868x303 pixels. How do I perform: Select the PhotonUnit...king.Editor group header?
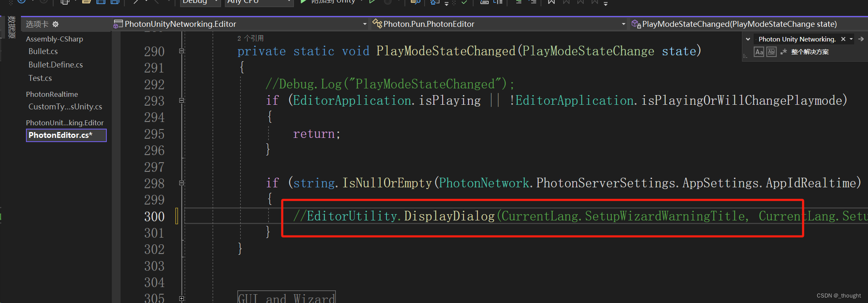point(65,123)
